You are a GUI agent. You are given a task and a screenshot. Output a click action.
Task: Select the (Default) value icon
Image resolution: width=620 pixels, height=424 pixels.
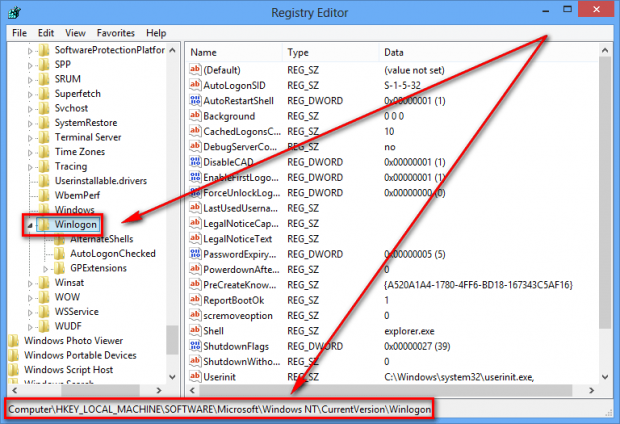tap(195, 70)
